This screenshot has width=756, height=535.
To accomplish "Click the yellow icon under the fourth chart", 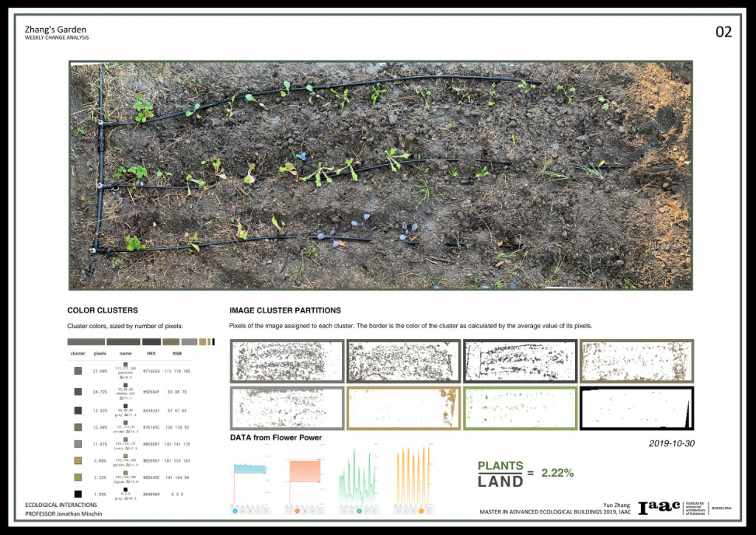I will [x=422, y=511].
